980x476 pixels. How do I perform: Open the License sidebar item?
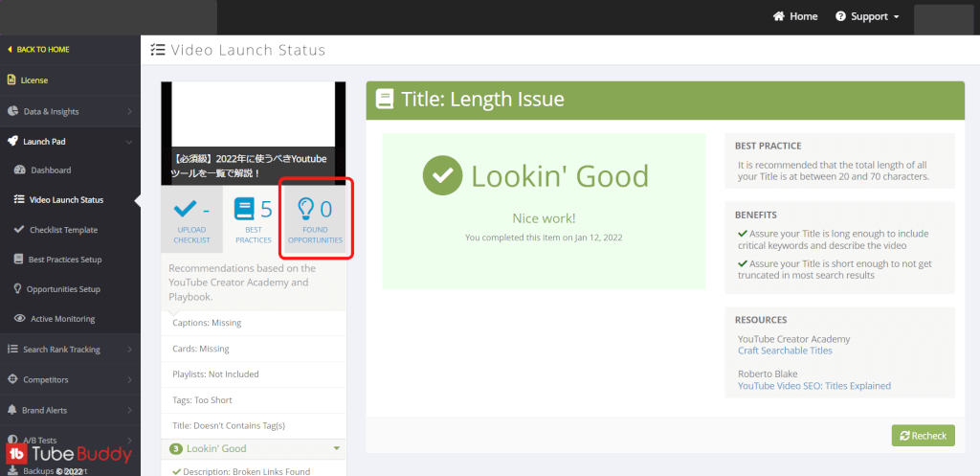(x=35, y=80)
